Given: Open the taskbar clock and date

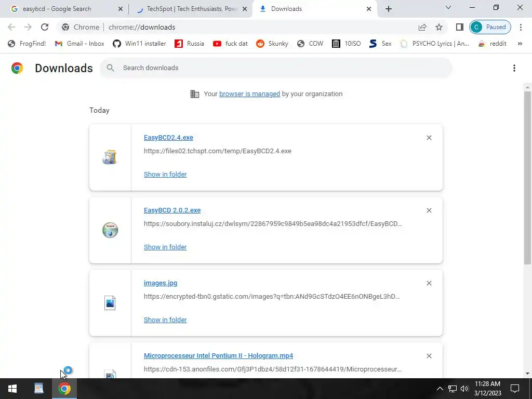Looking at the screenshot, I should tap(487, 389).
